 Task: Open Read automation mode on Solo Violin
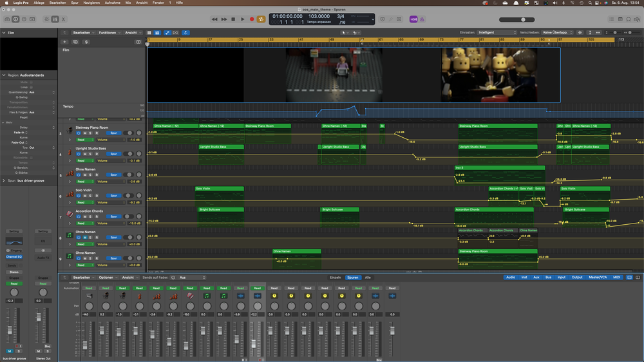coord(84,202)
